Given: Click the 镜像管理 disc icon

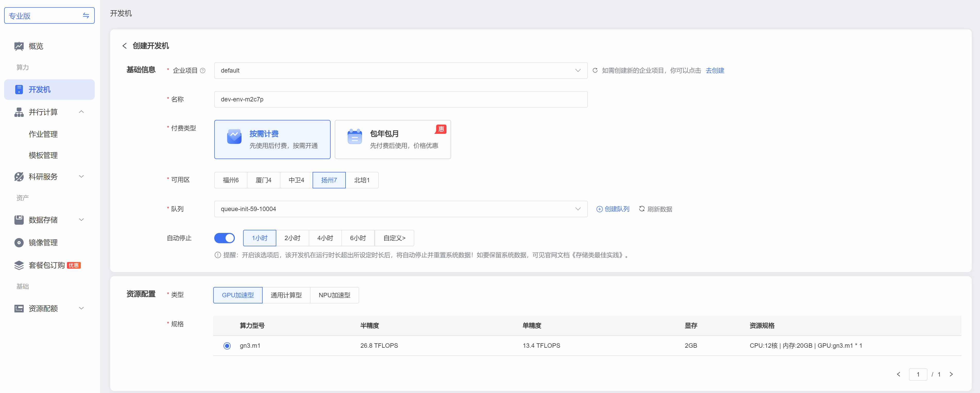Looking at the screenshot, I should tap(19, 242).
